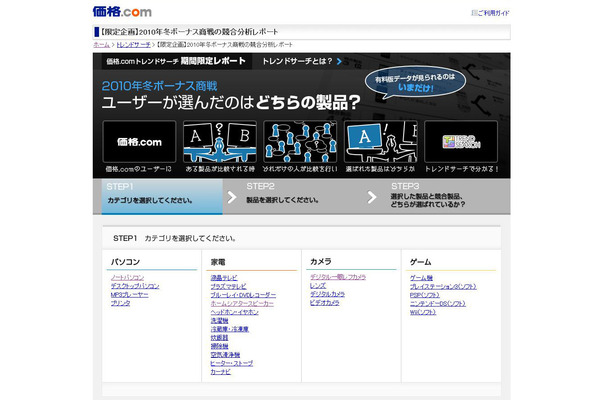Select the STEP1 category tab

(162, 196)
